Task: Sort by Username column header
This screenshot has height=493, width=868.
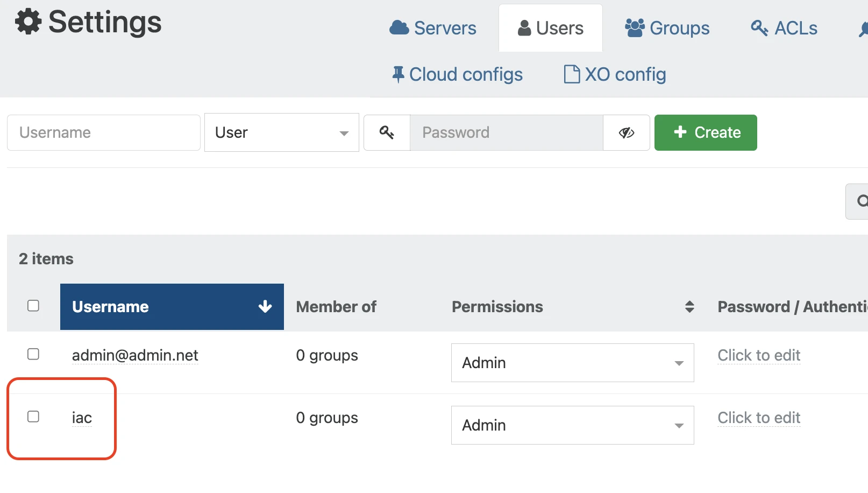Action: [172, 307]
